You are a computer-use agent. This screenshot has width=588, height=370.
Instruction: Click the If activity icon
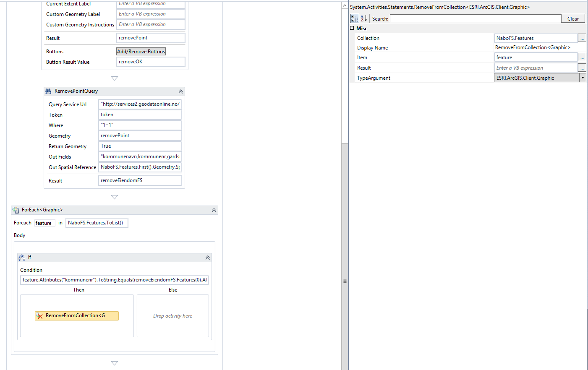point(22,258)
